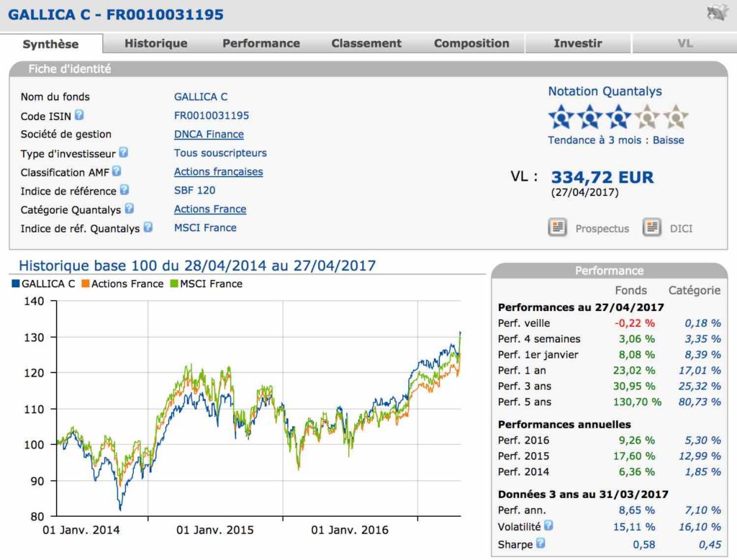The height and width of the screenshot is (560, 737).
Task: Click the Sharpe fund value 0,58
Action: (644, 544)
